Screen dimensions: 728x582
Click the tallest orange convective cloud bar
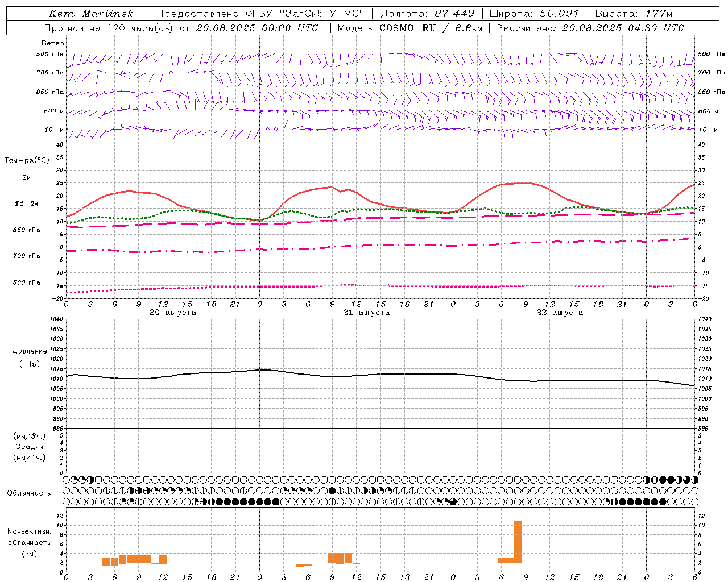point(518,542)
